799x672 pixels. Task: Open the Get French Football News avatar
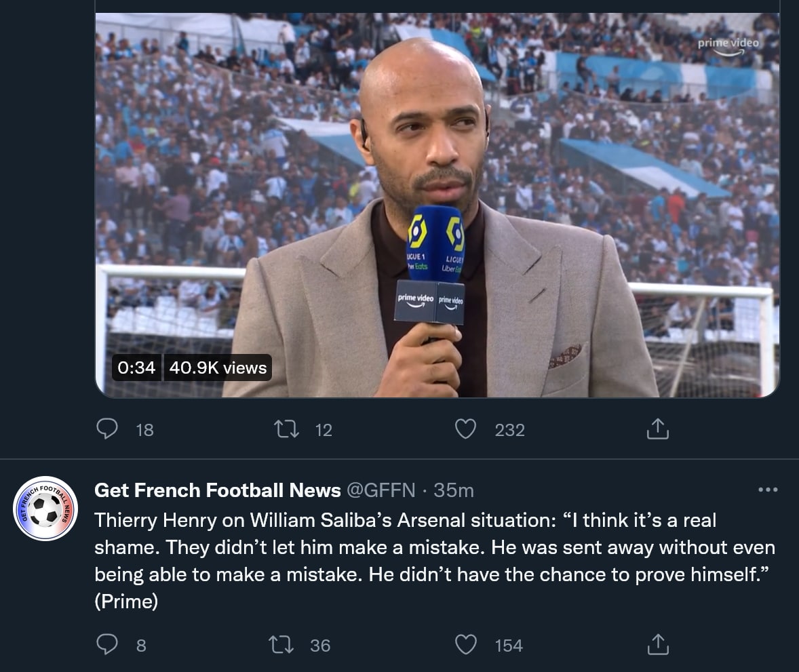click(x=45, y=509)
